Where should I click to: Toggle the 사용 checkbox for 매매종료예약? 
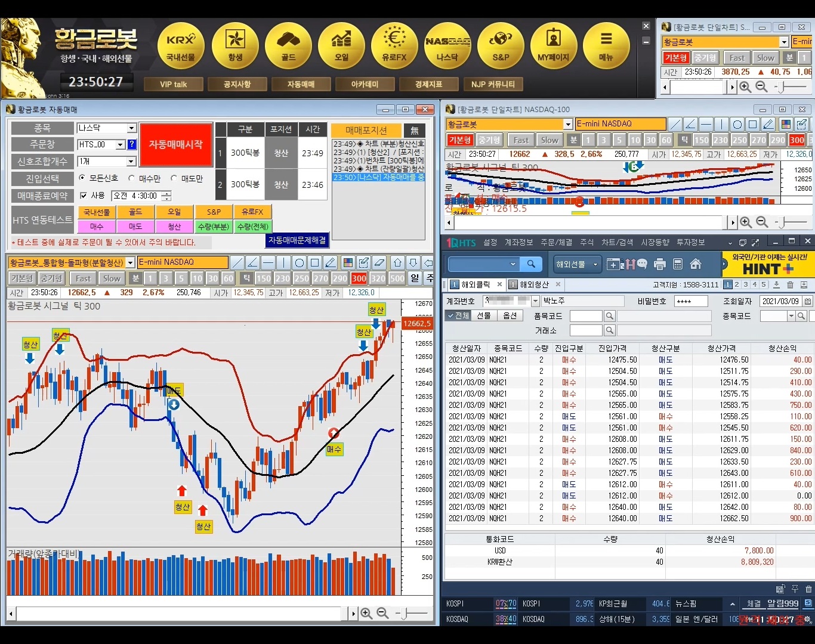click(84, 196)
